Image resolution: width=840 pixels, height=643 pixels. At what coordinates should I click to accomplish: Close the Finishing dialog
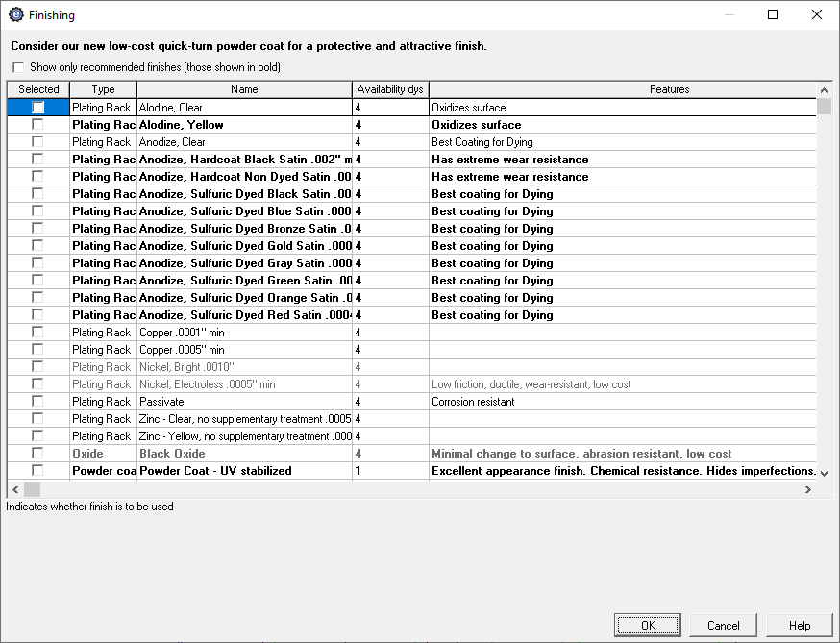coord(816,14)
